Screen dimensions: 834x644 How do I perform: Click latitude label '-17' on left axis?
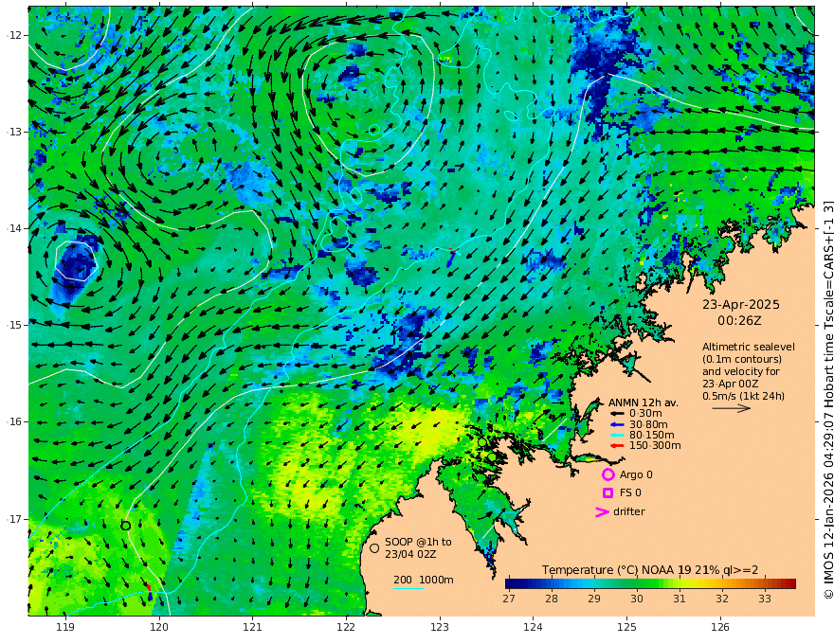click(x=14, y=519)
